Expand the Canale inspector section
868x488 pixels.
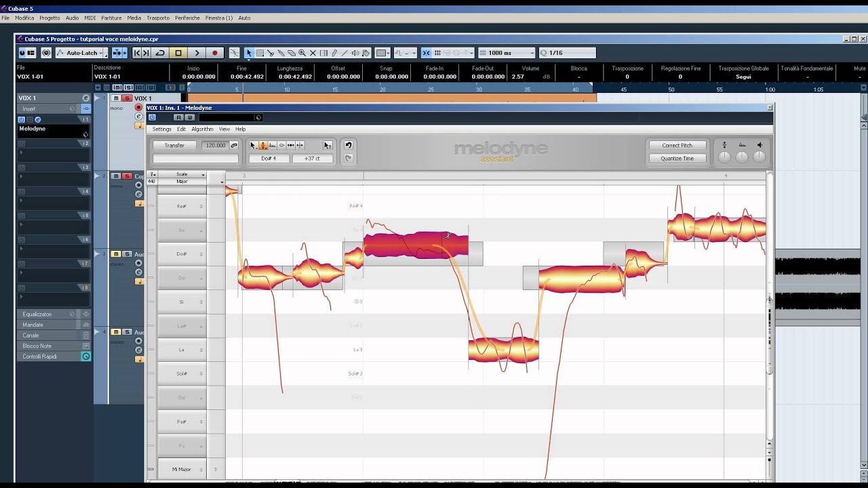pos(54,335)
